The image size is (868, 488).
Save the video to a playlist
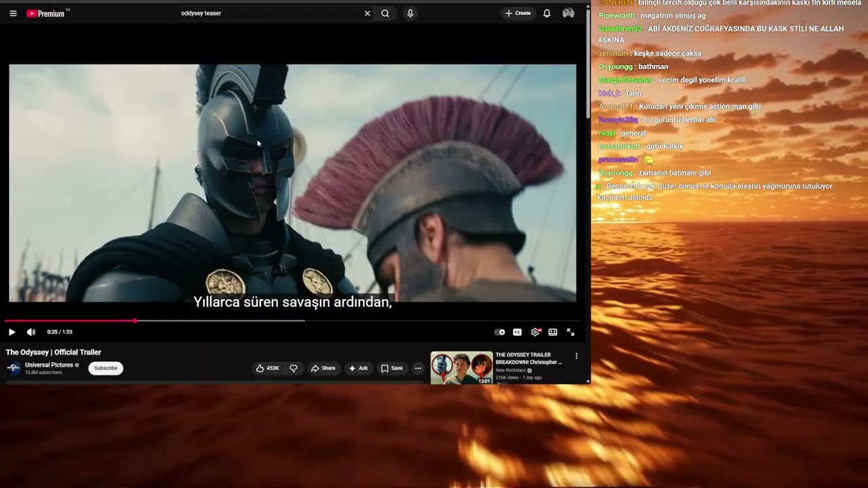click(391, 368)
